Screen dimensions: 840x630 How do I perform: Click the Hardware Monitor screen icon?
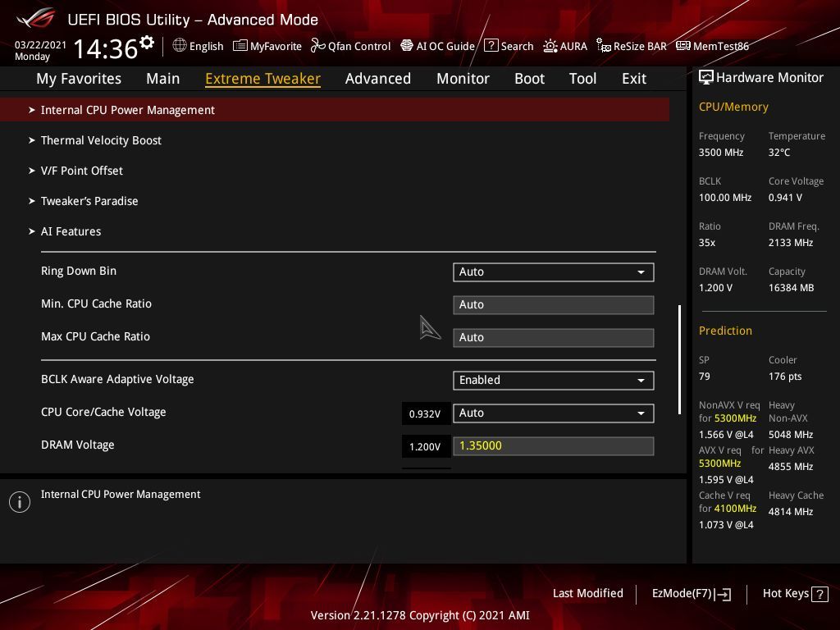[706, 77]
